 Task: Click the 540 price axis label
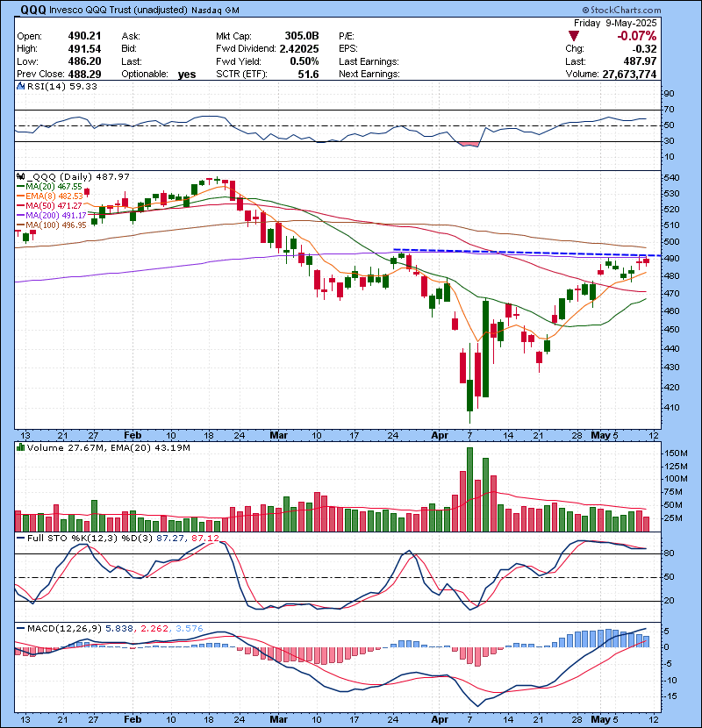672,178
